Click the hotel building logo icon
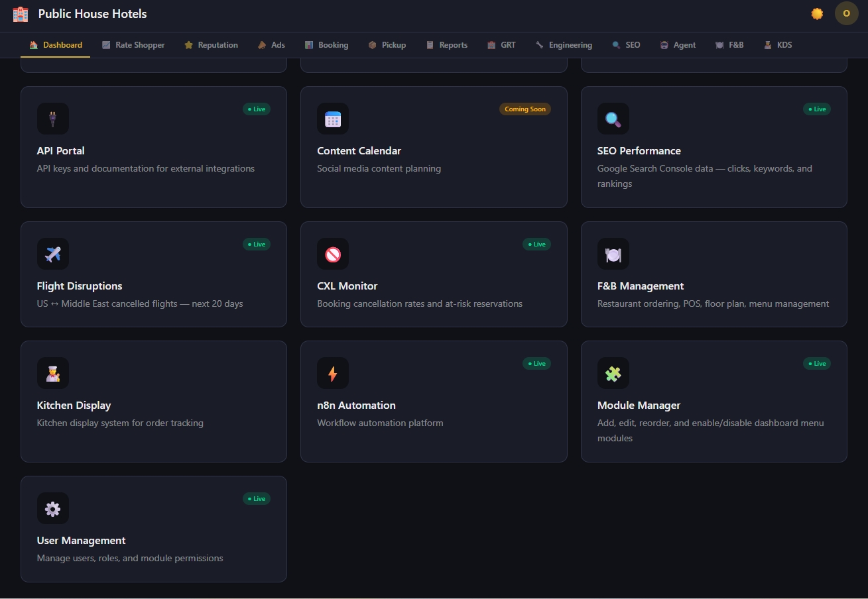868x599 pixels. pos(21,14)
